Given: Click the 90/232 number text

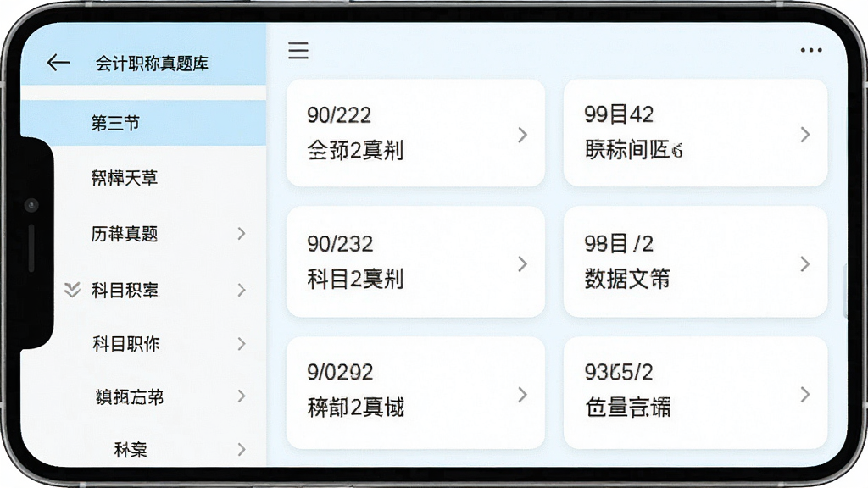Looking at the screenshot, I should pyautogui.click(x=340, y=244).
